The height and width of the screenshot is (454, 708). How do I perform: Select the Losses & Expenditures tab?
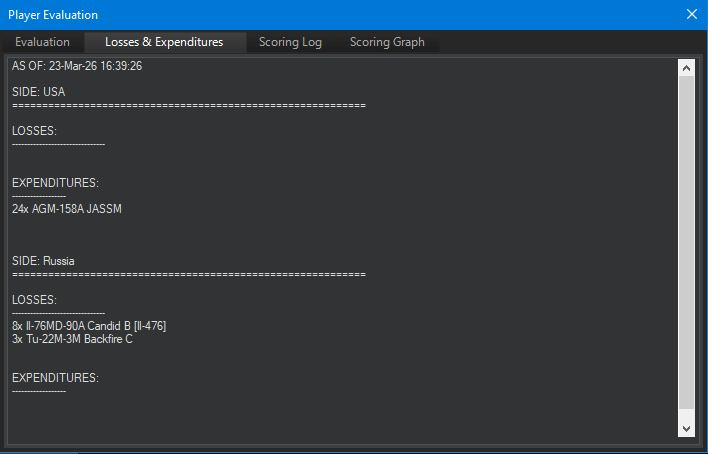[x=164, y=42]
